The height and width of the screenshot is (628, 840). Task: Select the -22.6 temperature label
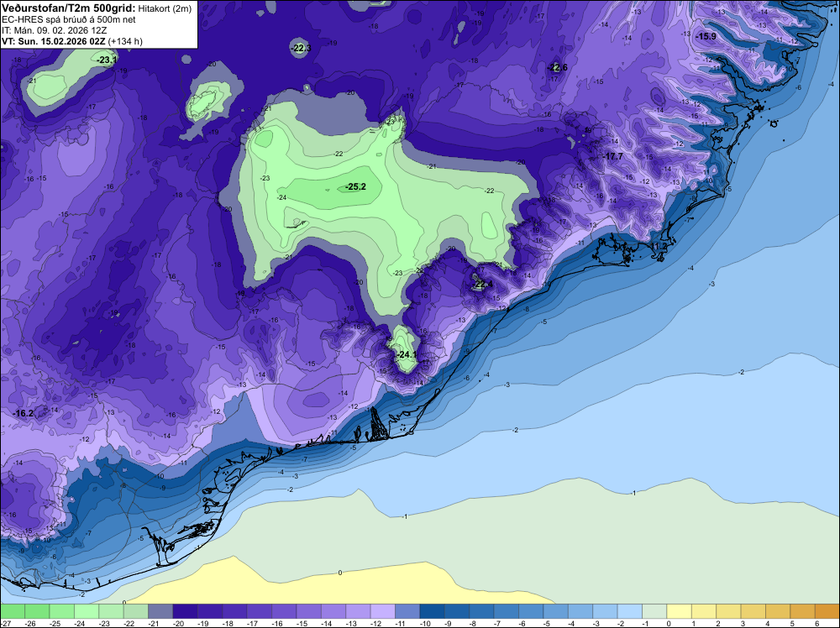point(557,67)
